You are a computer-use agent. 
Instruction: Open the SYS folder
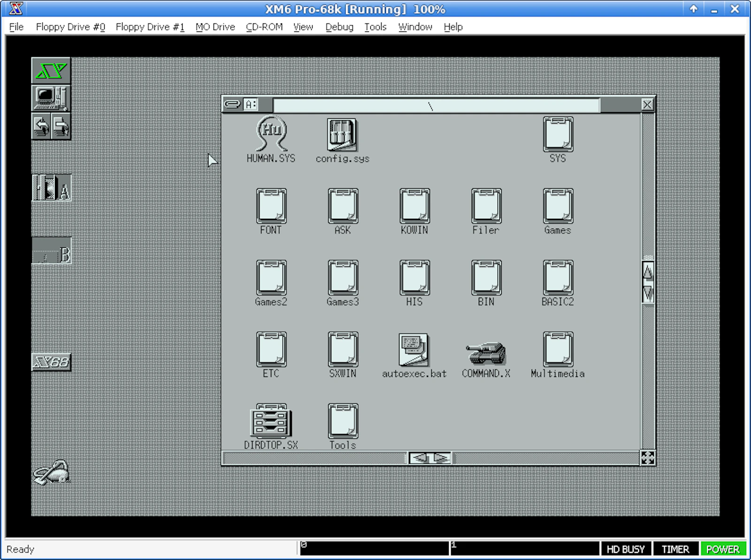(558, 134)
